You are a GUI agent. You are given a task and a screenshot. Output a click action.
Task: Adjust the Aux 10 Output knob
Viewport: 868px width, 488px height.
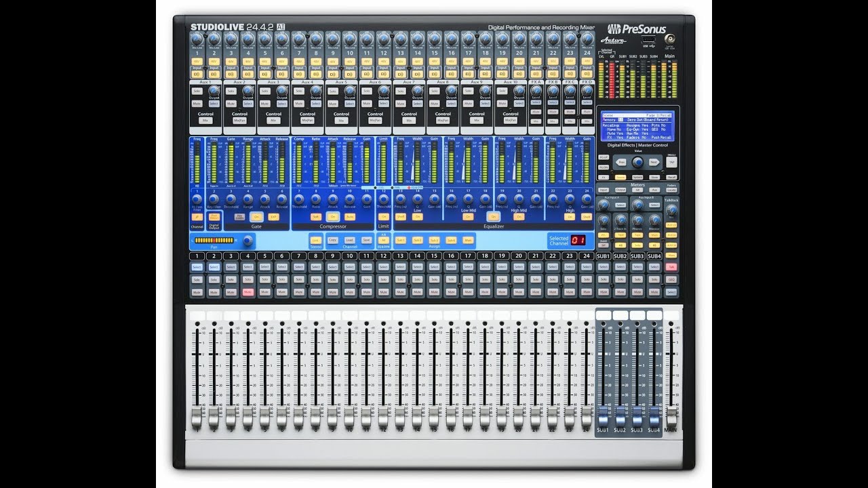[x=519, y=90]
